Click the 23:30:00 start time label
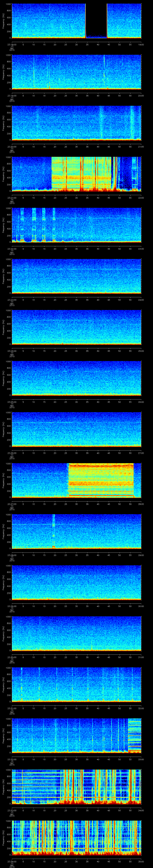 click(12, 657)
